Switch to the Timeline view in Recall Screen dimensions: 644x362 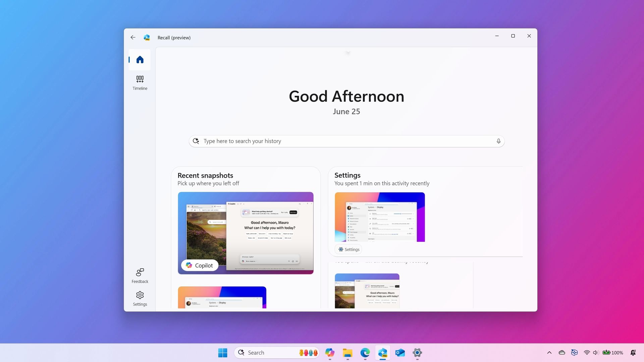140,82
